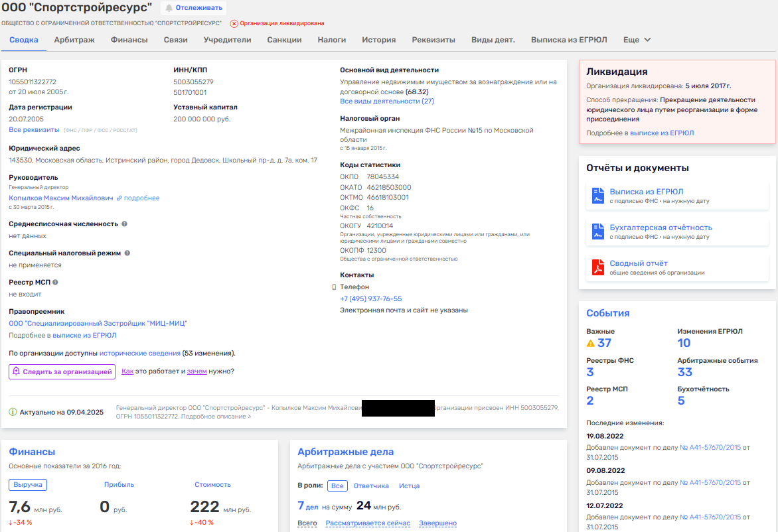Open the Санкции tab
The height and width of the screenshot is (532, 778).
(284, 40)
